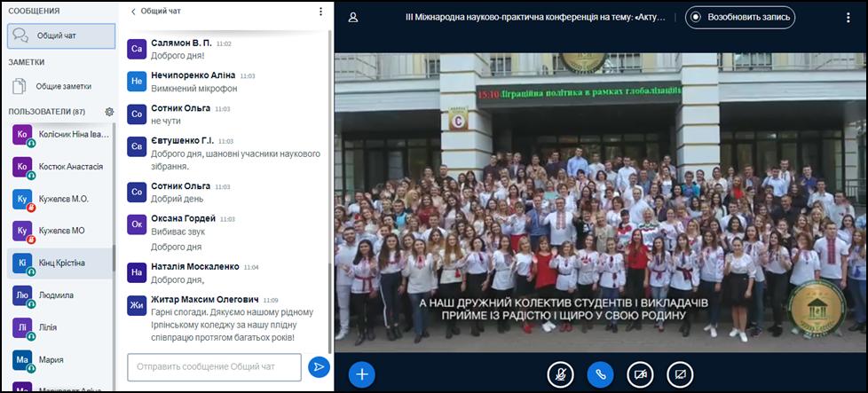Screen dimensions: 868x393
Task: Click Возобновить запись to resume recording
Action: pyautogui.click(x=740, y=17)
